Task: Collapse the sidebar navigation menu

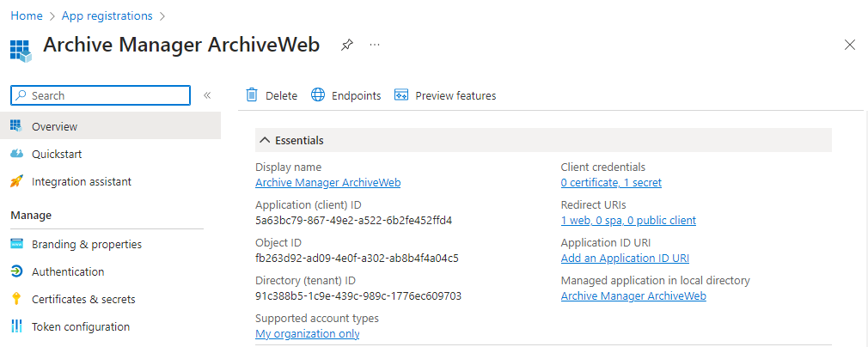Action: [x=207, y=95]
